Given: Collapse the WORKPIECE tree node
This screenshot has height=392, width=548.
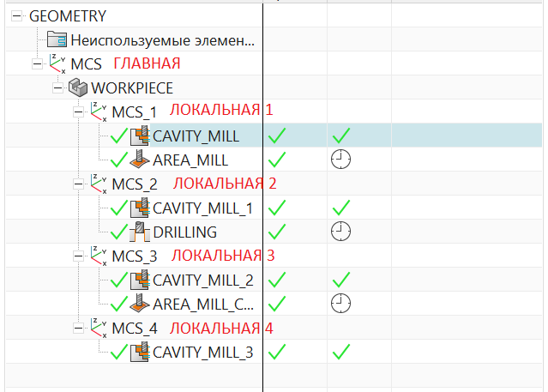Looking at the screenshot, I should click(57, 87).
